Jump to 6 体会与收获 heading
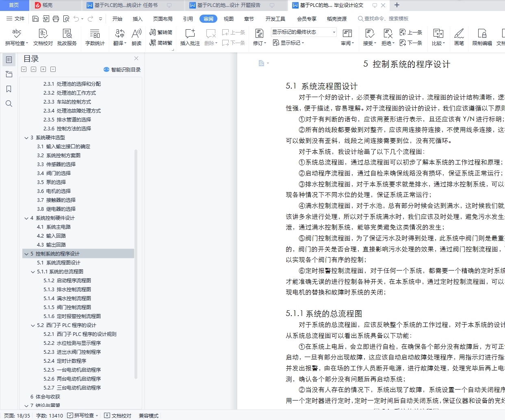This screenshot has height=420, width=505. tap(45, 397)
